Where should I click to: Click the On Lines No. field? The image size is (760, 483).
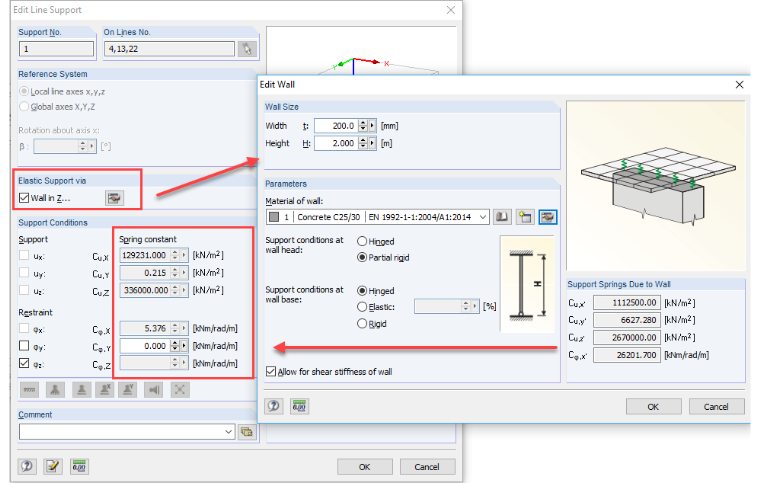pyautogui.click(x=170, y=49)
